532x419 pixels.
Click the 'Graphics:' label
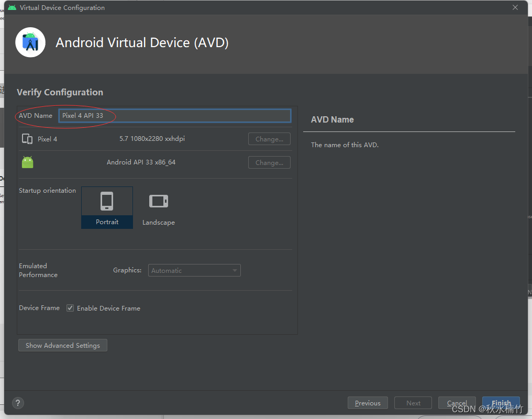[x=127, y=270]
